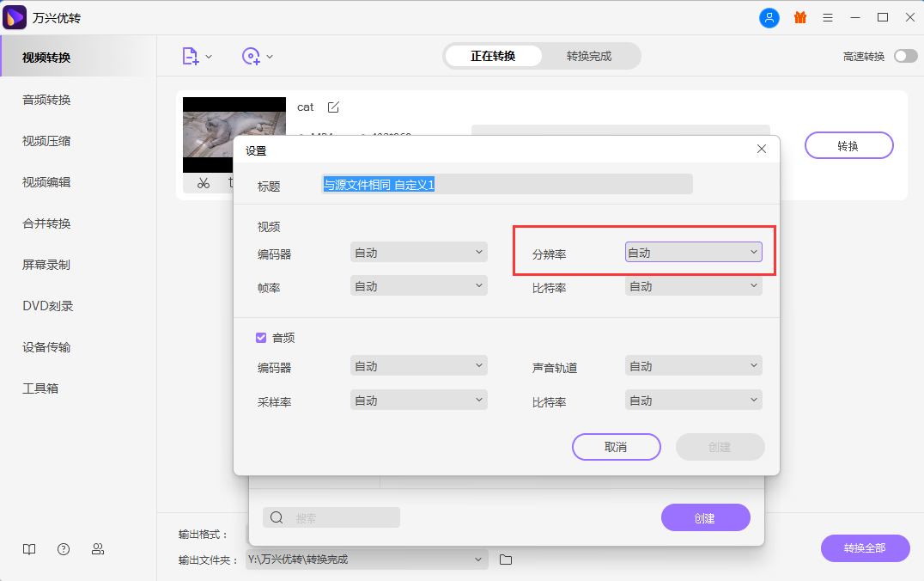This screenshot has width=924, height=581.
Task: Click the 取消 button in settings dialog
Action: point(616,447)
